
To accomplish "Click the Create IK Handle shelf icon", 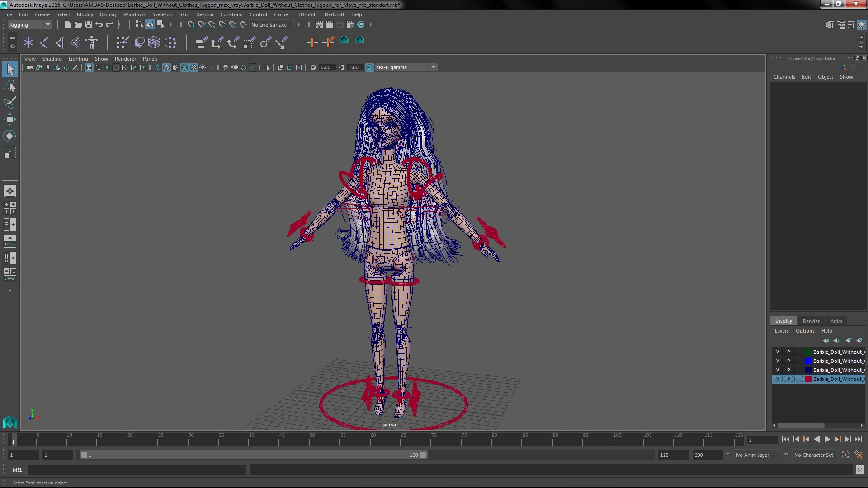I will point(60,42).
